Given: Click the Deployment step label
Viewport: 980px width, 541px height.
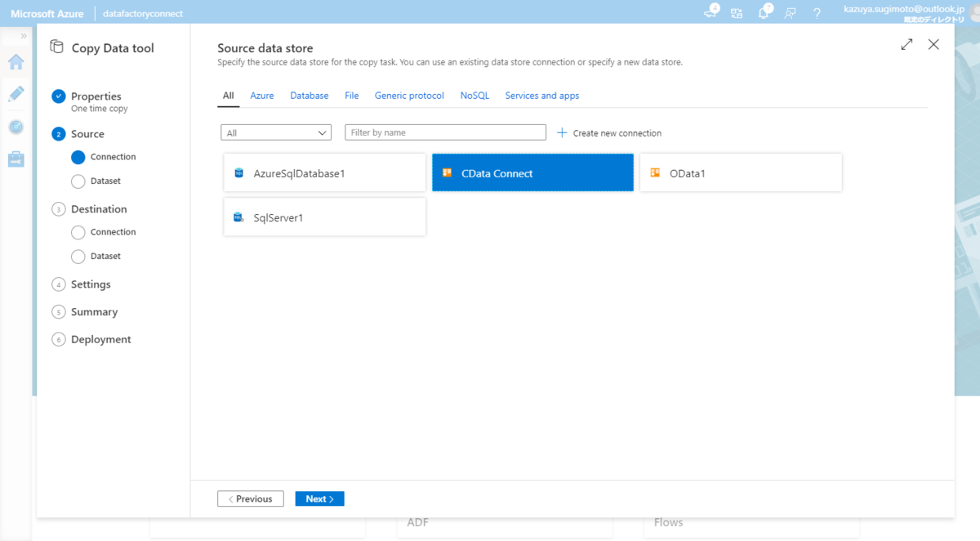Looking at the screenshot, I should [x=101, y=339].
